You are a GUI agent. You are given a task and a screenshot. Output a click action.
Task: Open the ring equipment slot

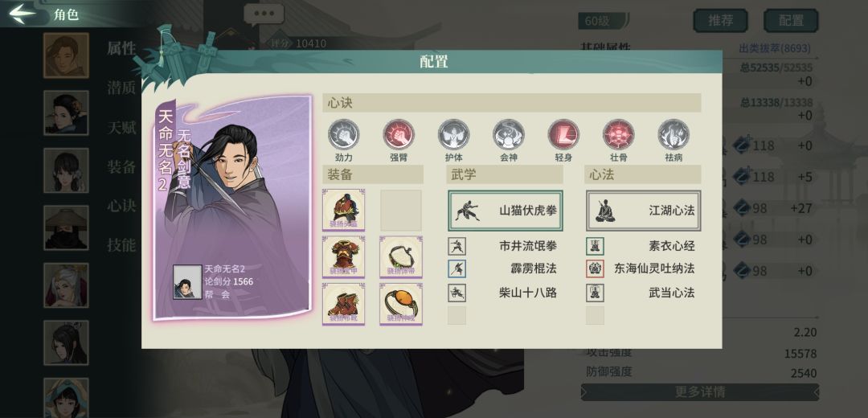(x=401, y=304)
